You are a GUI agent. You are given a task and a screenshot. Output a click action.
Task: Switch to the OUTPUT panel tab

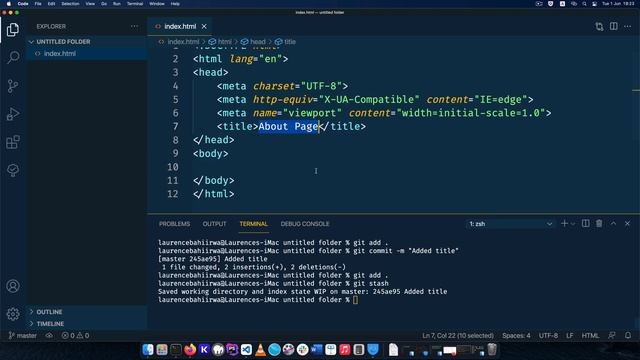214,224
